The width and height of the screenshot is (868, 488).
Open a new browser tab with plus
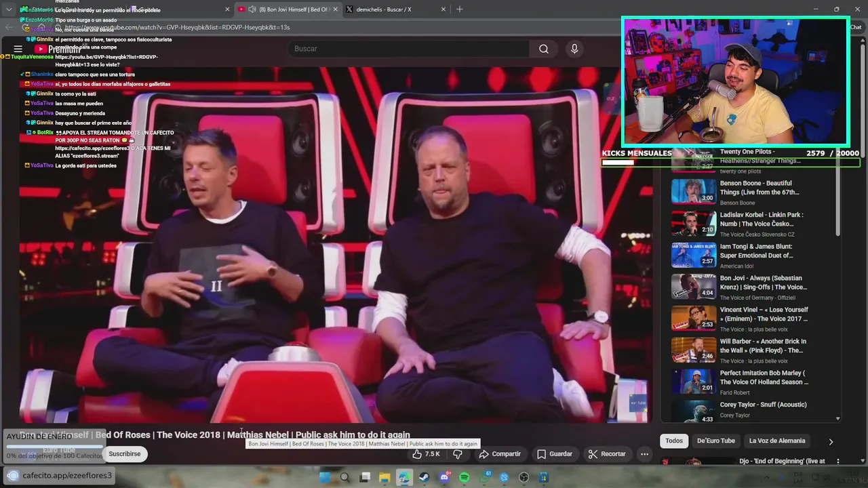click(x=460, y=9)
